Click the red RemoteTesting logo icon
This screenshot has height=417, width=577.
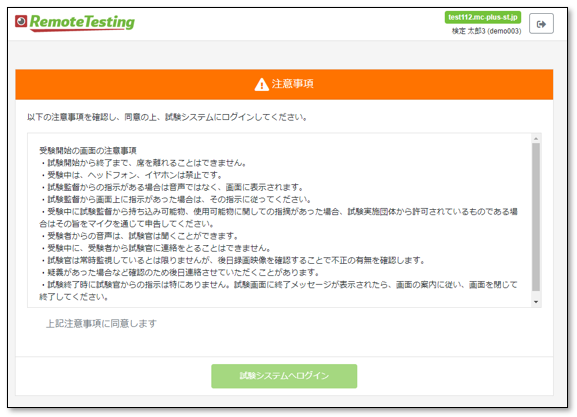pos(21,21)
